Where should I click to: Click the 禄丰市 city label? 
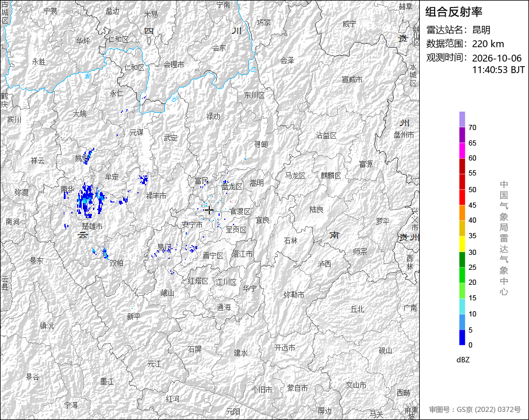pyautogui.click(x=156, y=196)
